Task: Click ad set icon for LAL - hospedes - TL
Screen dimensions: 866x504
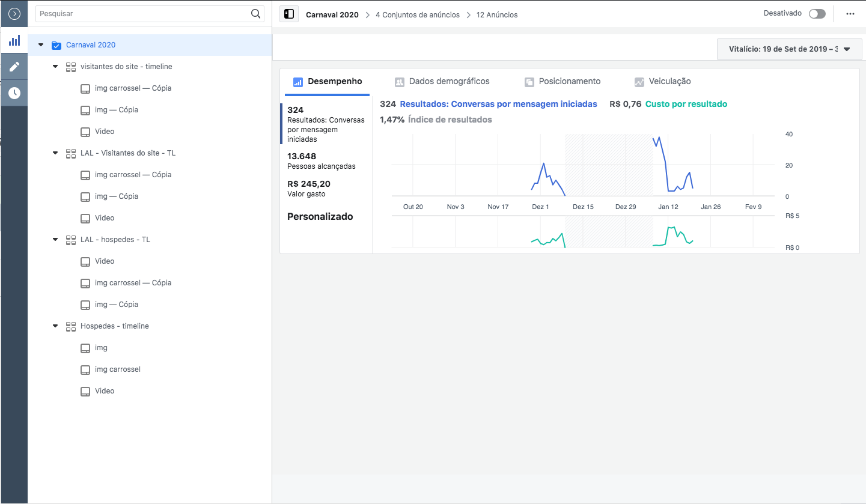Action: [71, 240]
